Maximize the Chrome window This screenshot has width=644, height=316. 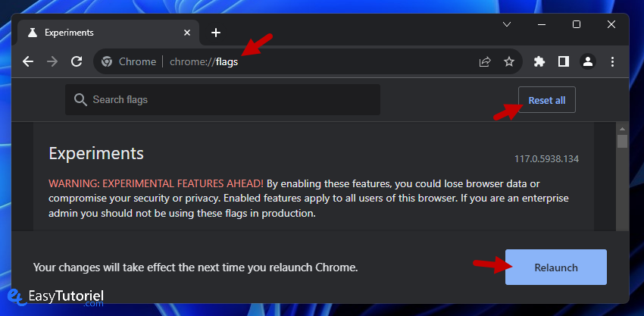[x=577, y=25]
